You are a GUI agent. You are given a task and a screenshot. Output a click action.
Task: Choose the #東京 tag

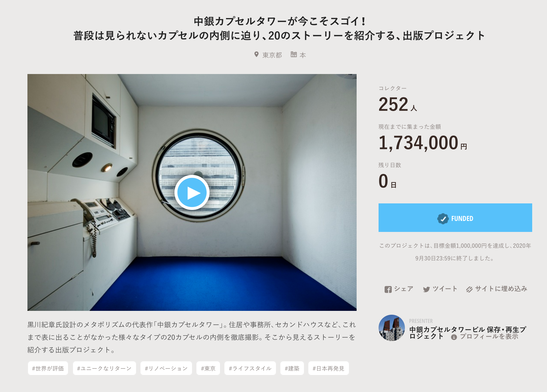[x=208, y=368]
